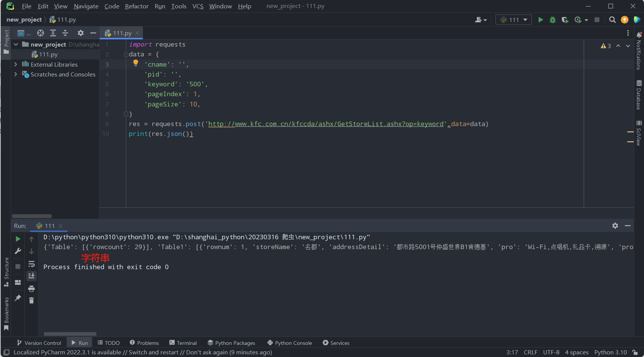Open the Problems tool window
The height and width of the screenshot is (357, 644).
click(144, 343)
